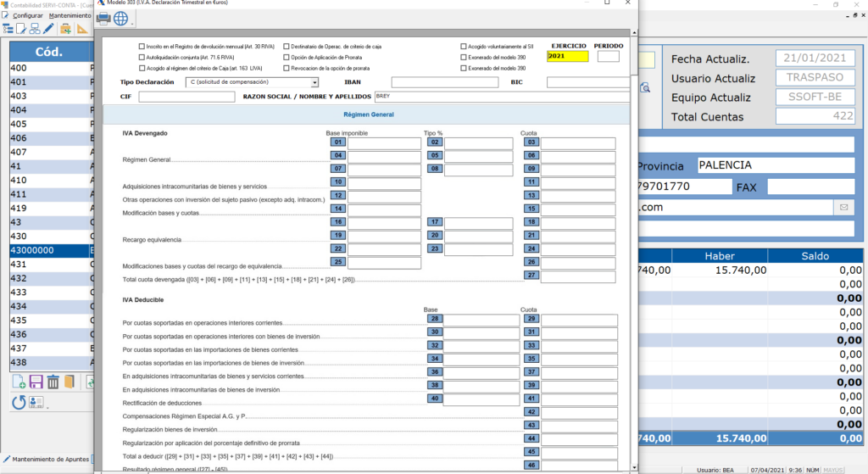
Task: Open the Configurar menu
Action: click(x=28, y=15)
